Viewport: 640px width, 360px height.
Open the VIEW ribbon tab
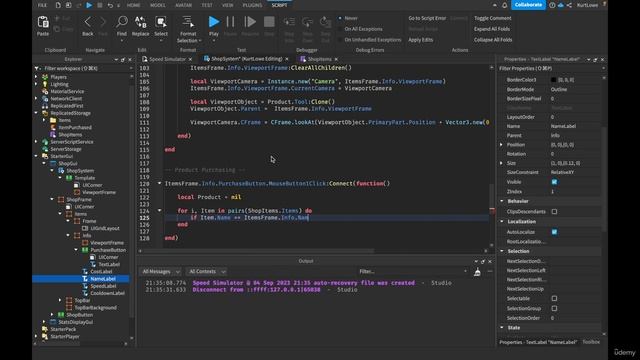pos(228,5)
